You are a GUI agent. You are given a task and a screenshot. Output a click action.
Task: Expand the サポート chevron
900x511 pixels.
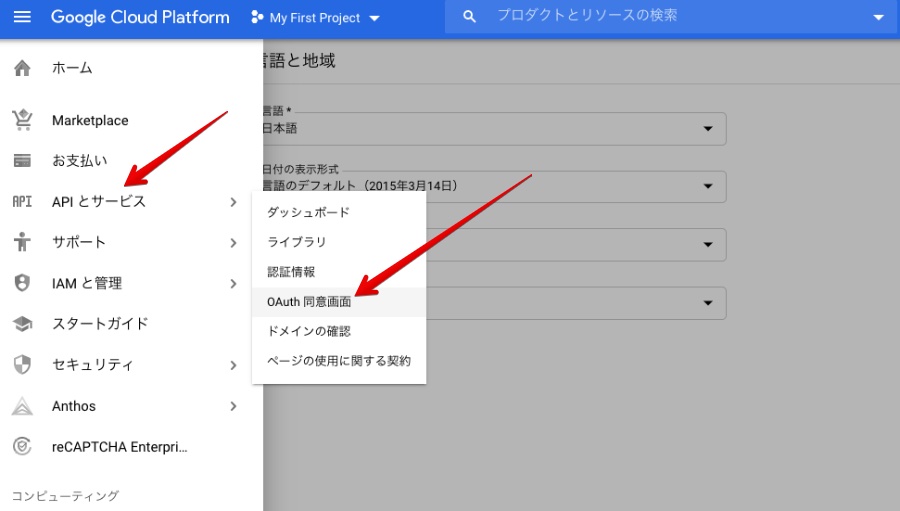click(x=233, y=243)
